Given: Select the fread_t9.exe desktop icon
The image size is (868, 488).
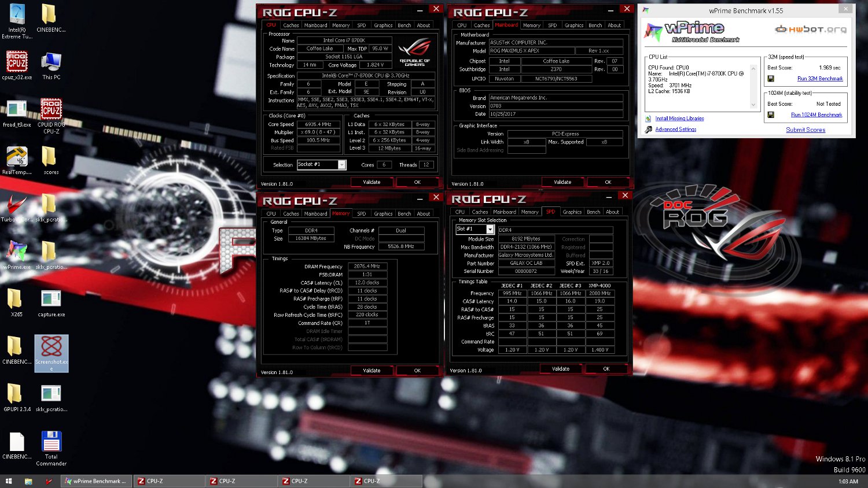Looking at the screenshot, I should [17, 113].
